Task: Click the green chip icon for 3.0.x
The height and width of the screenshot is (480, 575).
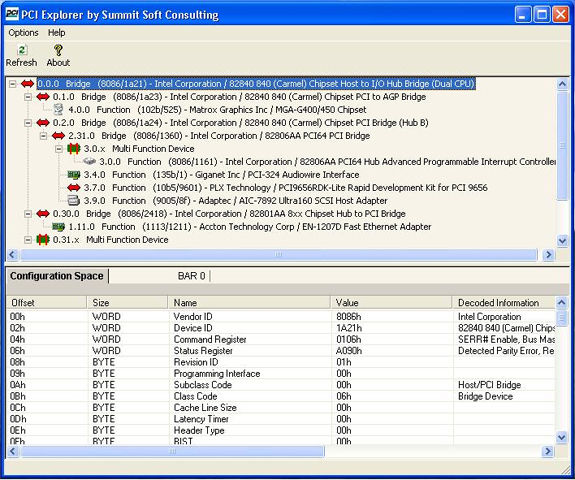Action: [x=73, y=149]
